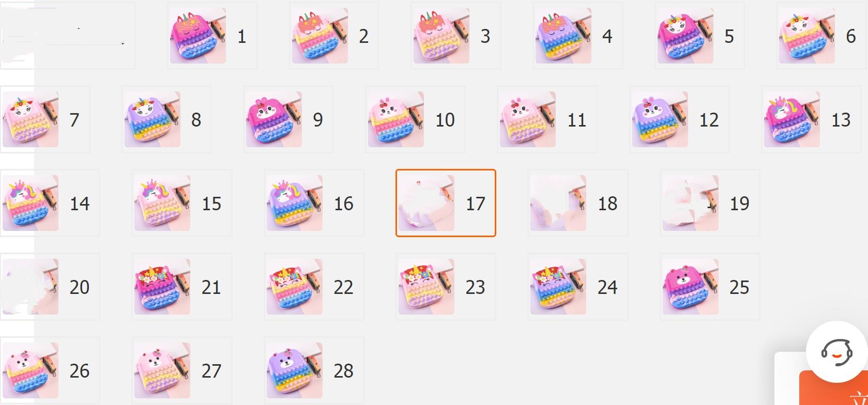Open the customer service headset icon
The image size is (868, 405).
point(837,352)
